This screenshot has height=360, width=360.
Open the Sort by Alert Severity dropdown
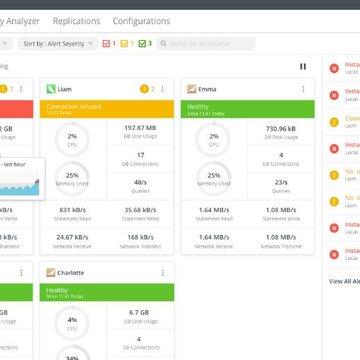58,44
